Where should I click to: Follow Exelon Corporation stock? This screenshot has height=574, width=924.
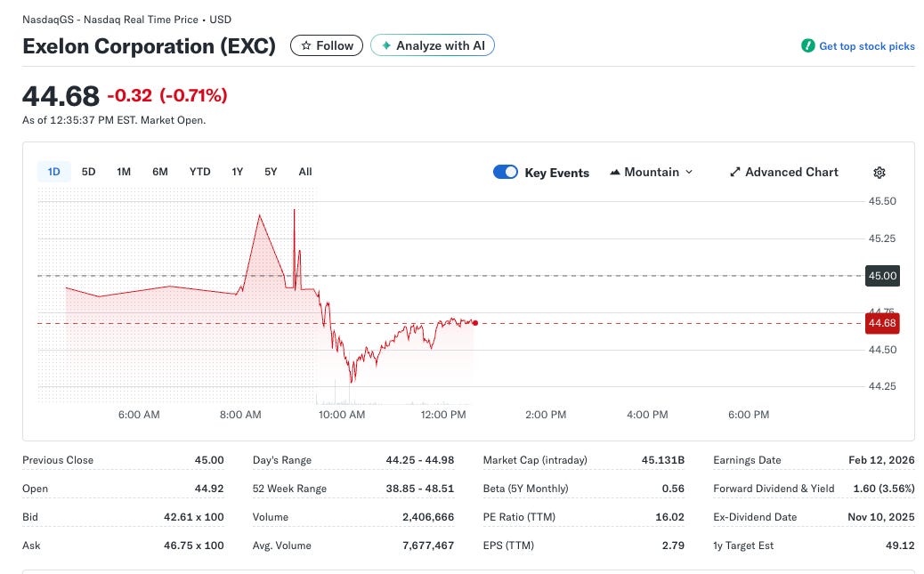[x=327, y=45]
